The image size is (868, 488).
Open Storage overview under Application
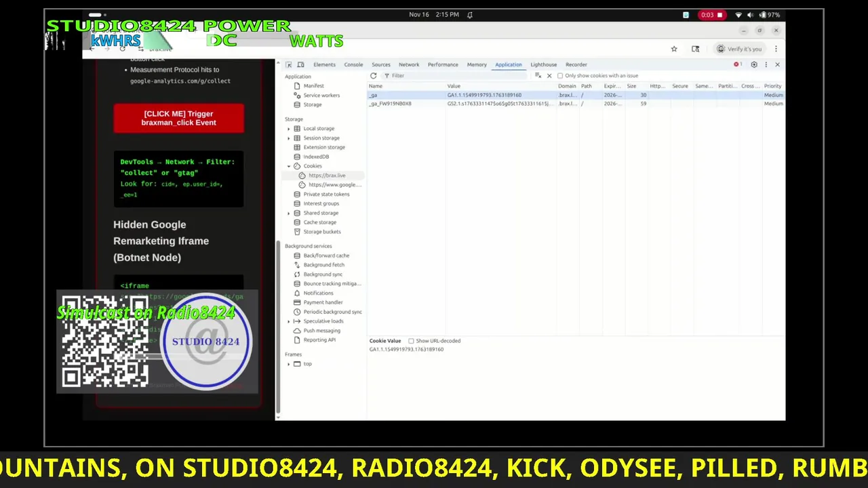(313, 105)
